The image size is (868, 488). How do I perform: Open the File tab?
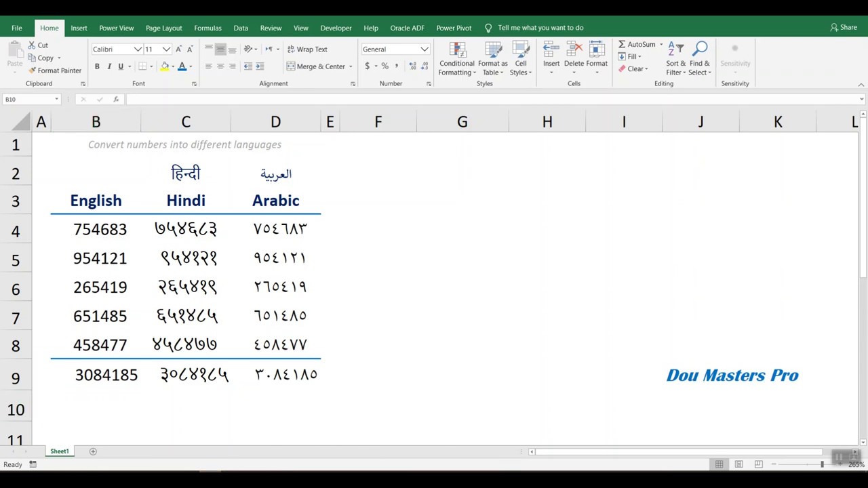click(x=16, y=28)
